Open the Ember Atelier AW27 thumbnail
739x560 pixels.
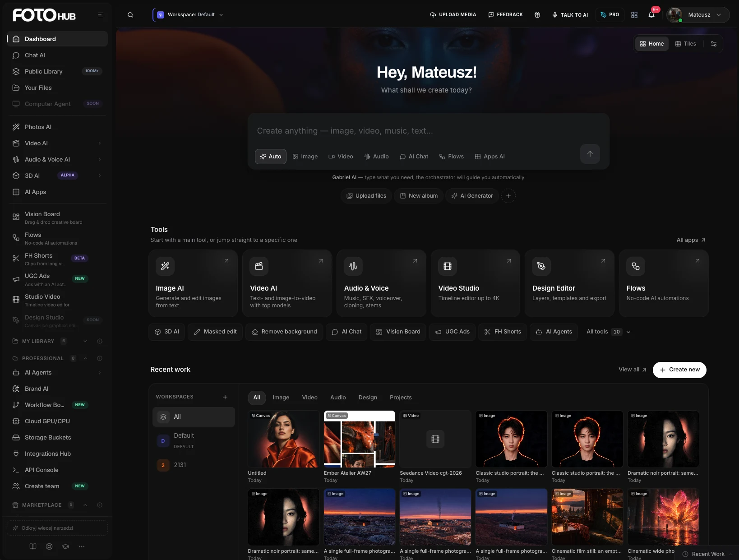click(x=360, y=439)
